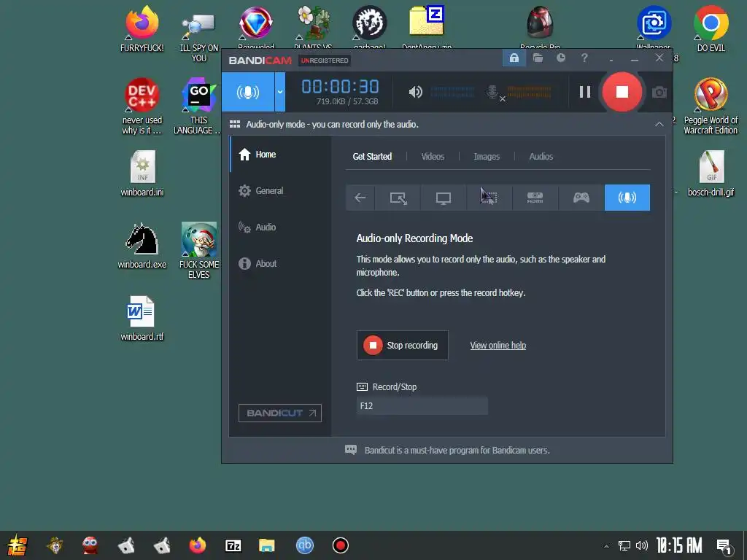Open About in the sidebar

click(x=280, y=263)
